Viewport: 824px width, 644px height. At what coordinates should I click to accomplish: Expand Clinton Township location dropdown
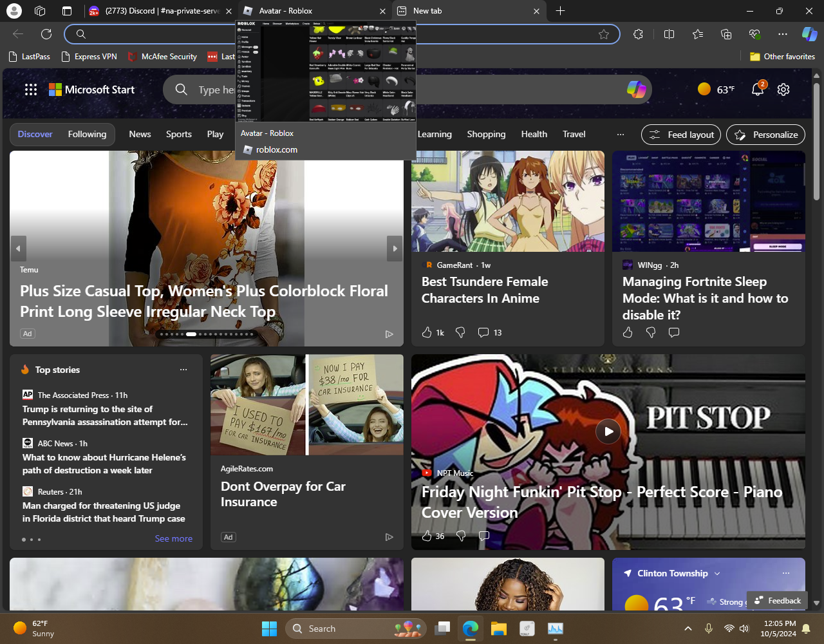click(717, 573)
